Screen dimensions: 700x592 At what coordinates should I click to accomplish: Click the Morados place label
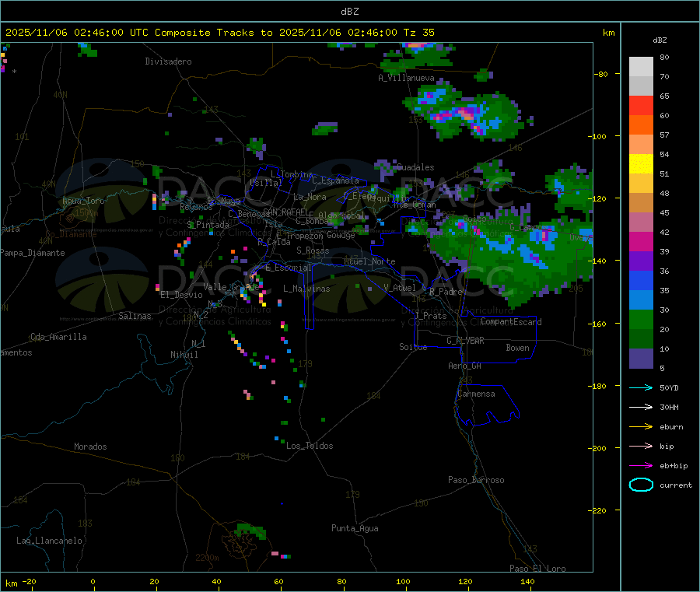pyautogui.click(x=90, y=447)
